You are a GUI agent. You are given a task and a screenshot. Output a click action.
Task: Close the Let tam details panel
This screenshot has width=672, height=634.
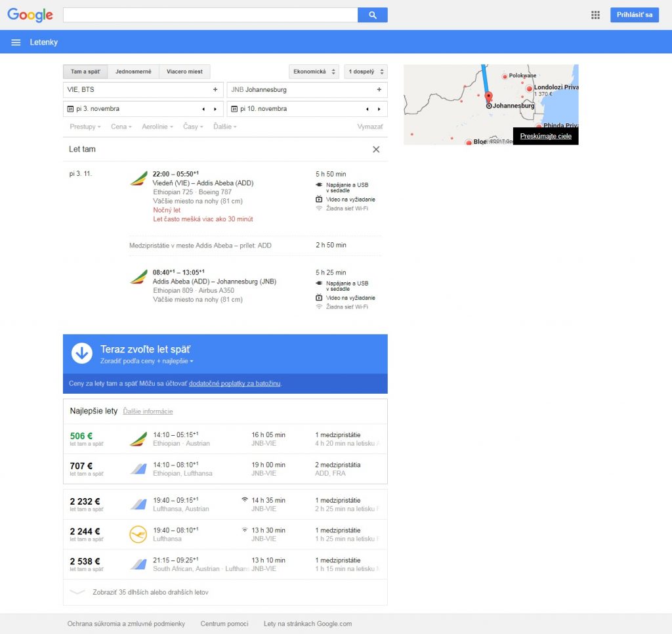point(376,149)
